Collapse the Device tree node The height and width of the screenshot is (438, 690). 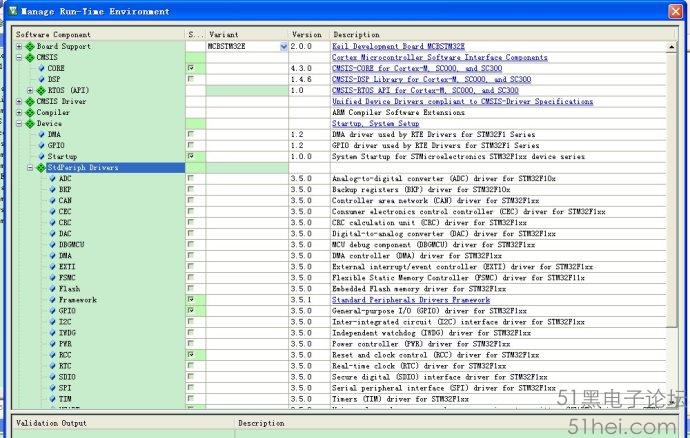19,124
